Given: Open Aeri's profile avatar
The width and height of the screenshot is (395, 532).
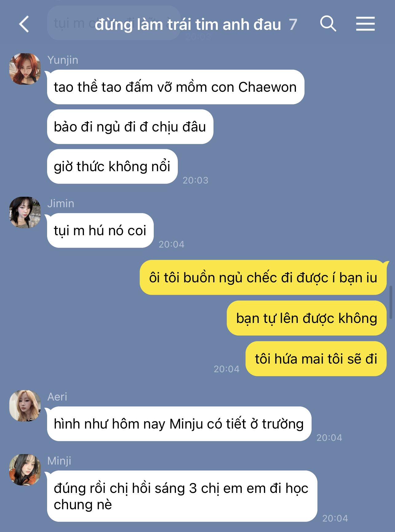Looking at the screenshot, I should 25,406.
